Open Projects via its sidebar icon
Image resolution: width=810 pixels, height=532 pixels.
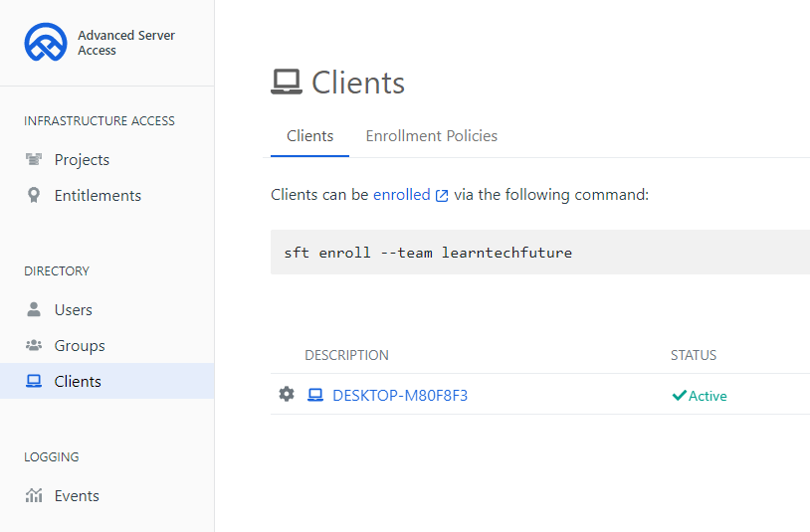[34, 160]
